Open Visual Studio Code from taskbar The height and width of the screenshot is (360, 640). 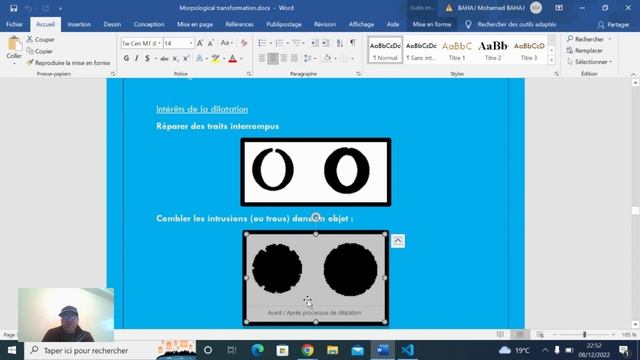point(407,350)
